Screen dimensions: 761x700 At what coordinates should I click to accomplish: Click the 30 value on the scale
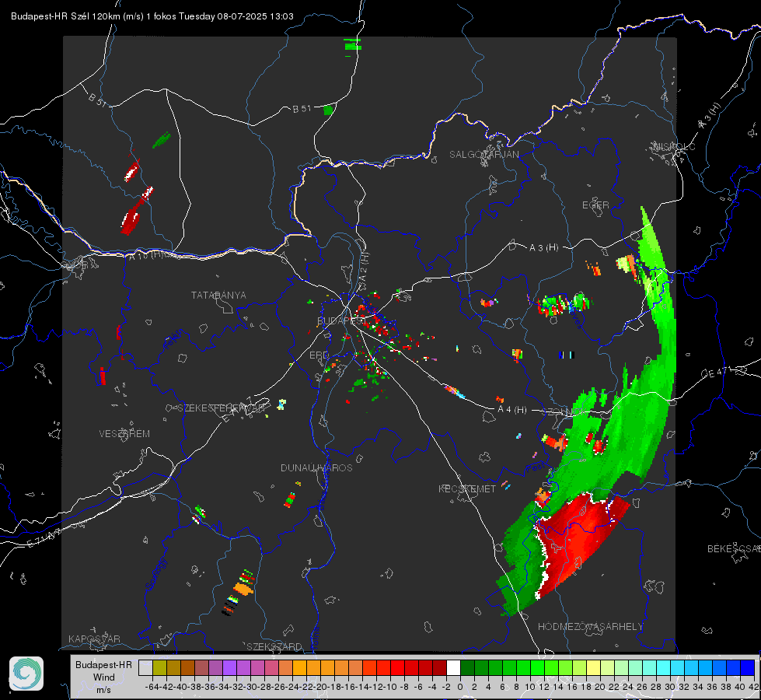click(x=670, y=687)
